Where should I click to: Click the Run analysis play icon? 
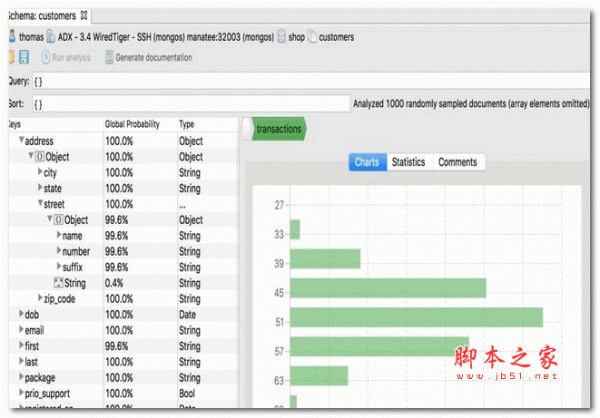[x=46, y=57]
